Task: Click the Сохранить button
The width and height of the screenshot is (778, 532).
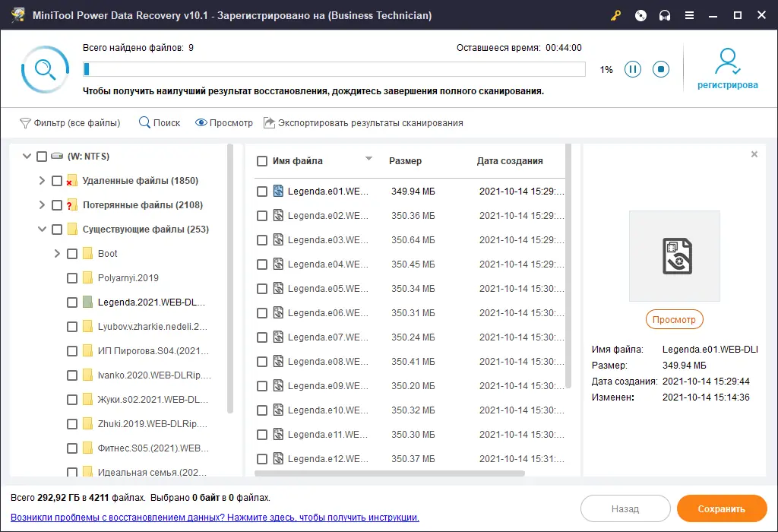Action: click(x=722, y=508)
